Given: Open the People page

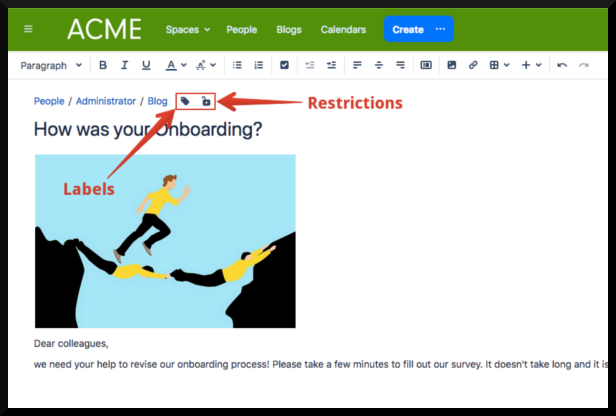Looking at the screenshot, I should [242, 29].
